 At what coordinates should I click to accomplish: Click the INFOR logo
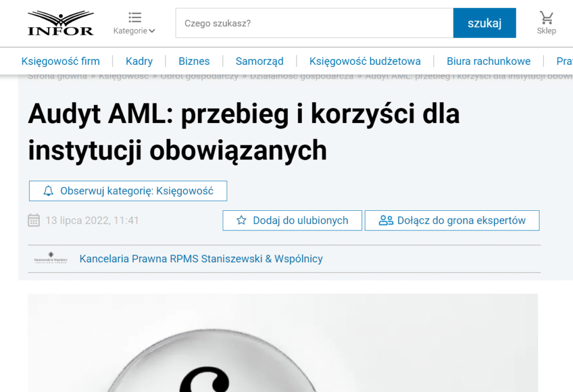pos(60,23)
